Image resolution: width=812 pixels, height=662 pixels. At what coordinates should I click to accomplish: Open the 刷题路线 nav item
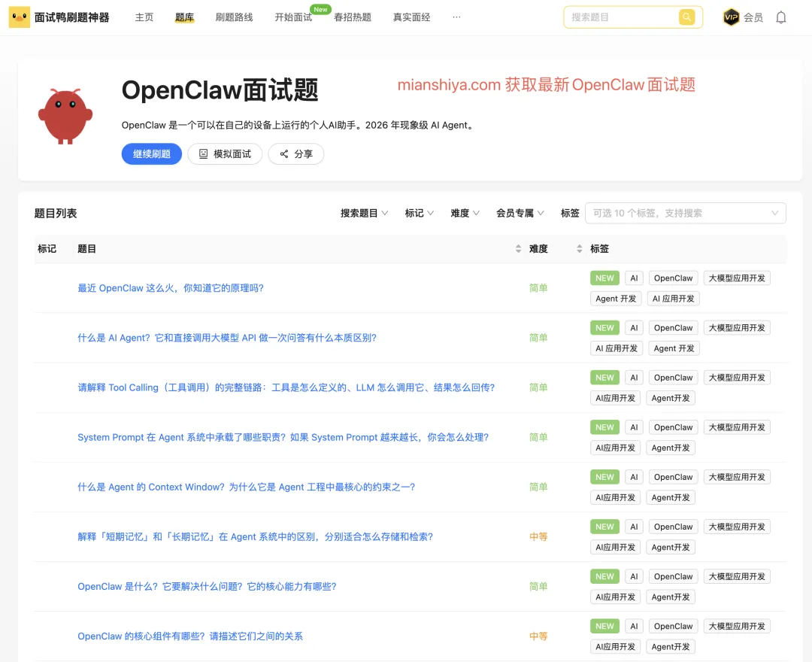coord(234,17)
